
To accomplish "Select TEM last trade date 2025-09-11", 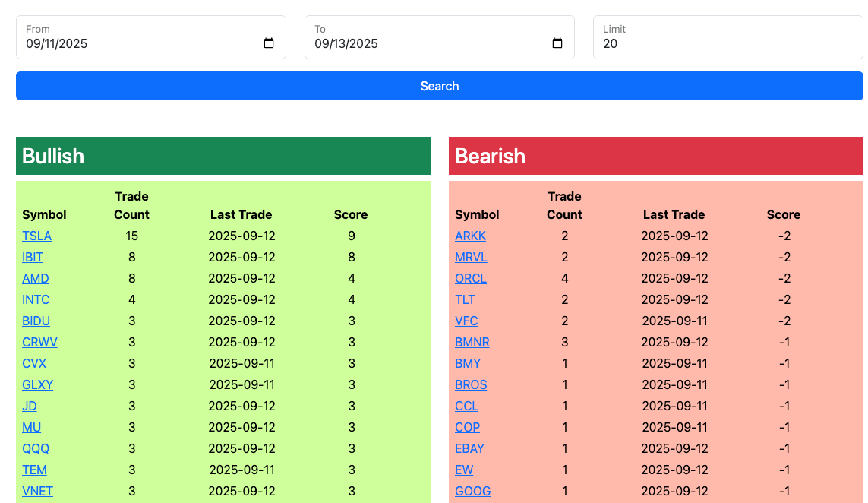I will click(242, 470).
